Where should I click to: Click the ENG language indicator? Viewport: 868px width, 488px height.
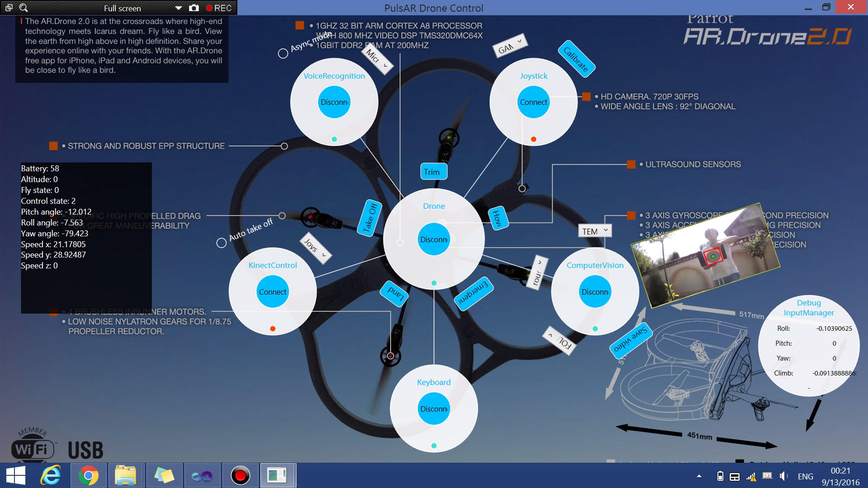click(805, 476)
